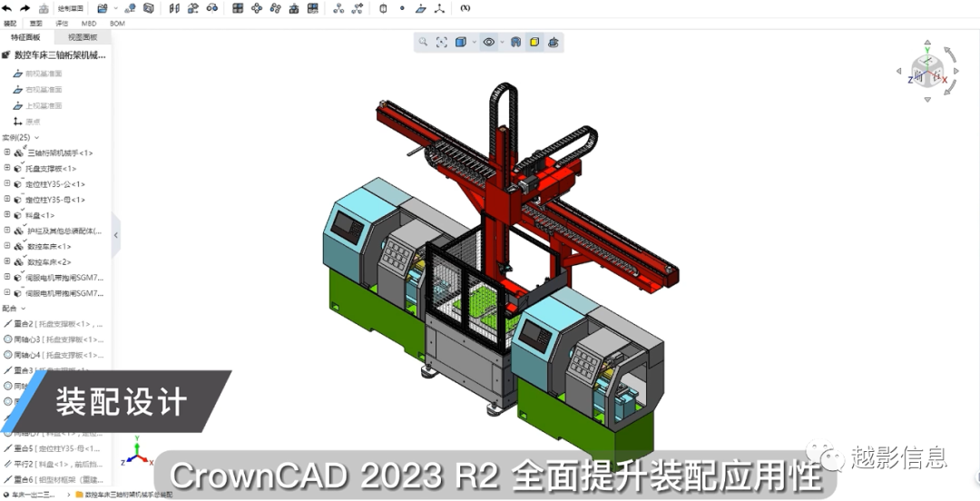Collapse the left feature panel with arrow handle
The height and width of the screenshot is (501, 980).
click(x=115, y=235)
